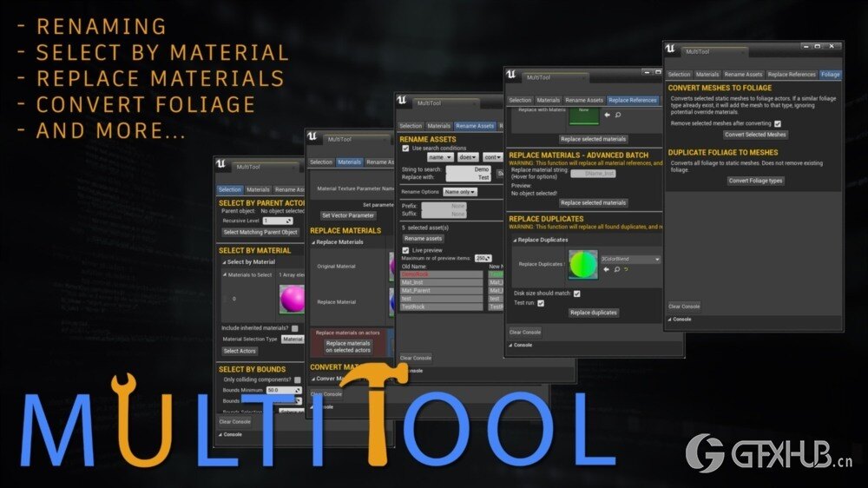Click String to search field containing Demo

[x=469, y=169]
